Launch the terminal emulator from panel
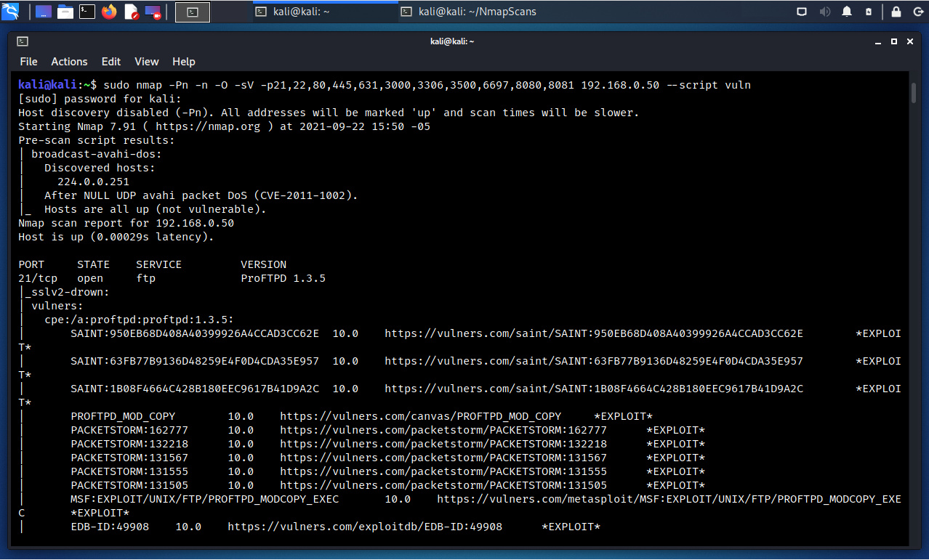Viewport: 929px width, 560px height. click(87, 12)
